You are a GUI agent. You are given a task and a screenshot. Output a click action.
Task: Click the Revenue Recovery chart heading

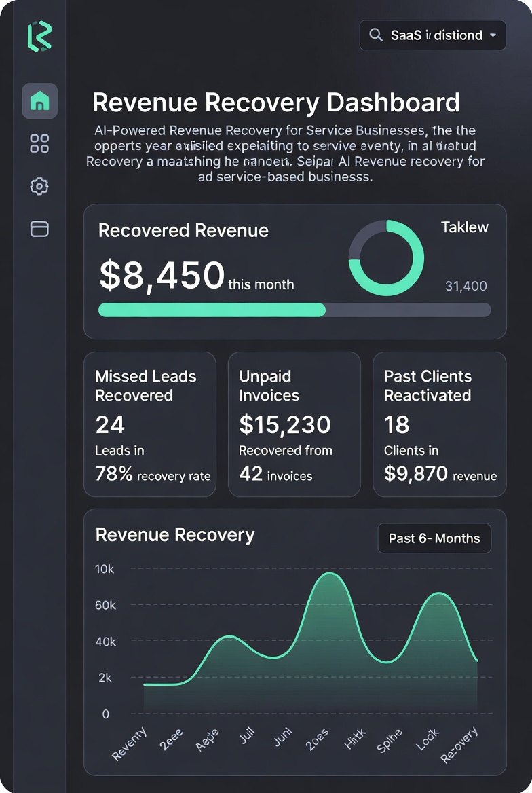tap(175, 535)
